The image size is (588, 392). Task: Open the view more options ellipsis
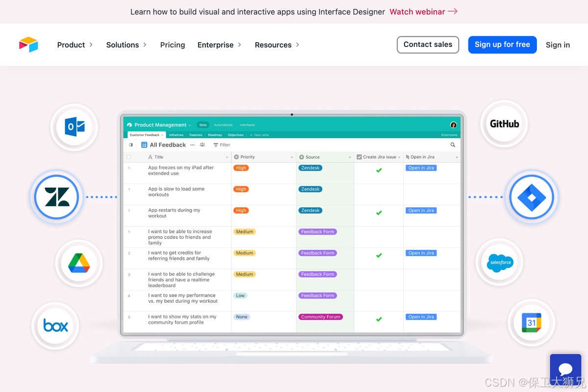pyautogui.click(x=192, y=145)
